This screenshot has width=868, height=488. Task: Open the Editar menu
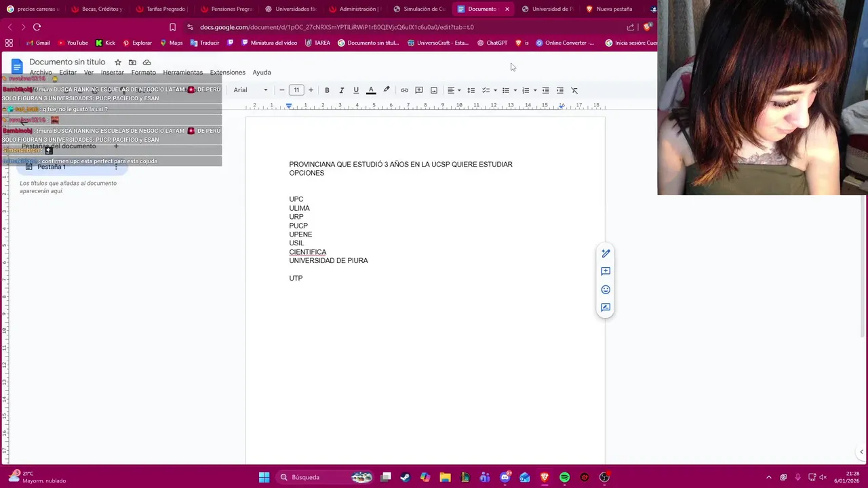tap(68, 73)
